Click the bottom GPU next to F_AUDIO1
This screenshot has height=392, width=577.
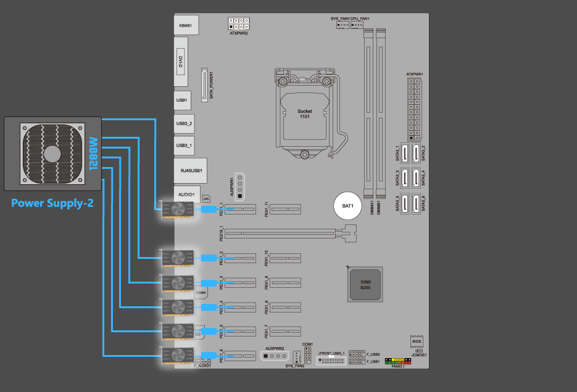coord(178,356)
